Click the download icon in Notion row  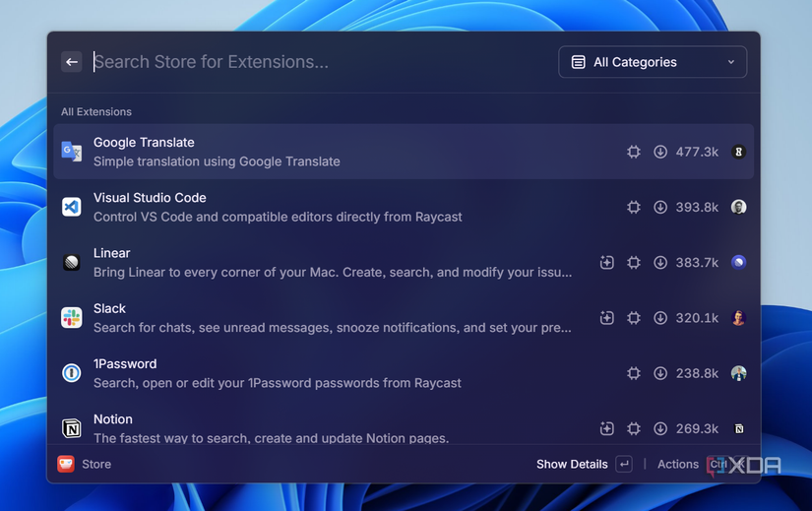(x=660, y=428)
